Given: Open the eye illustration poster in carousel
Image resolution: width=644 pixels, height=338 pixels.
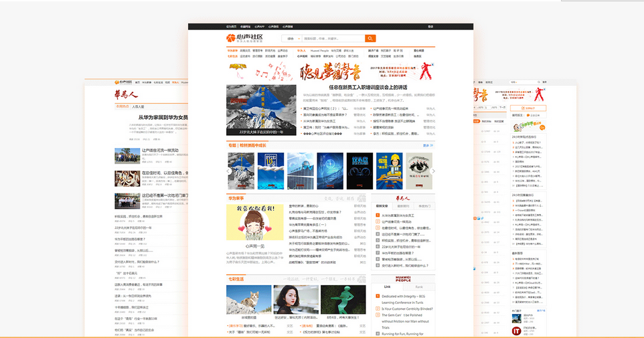Looking at the screenshot, I should pyautogui.click(x=419, y=171).
